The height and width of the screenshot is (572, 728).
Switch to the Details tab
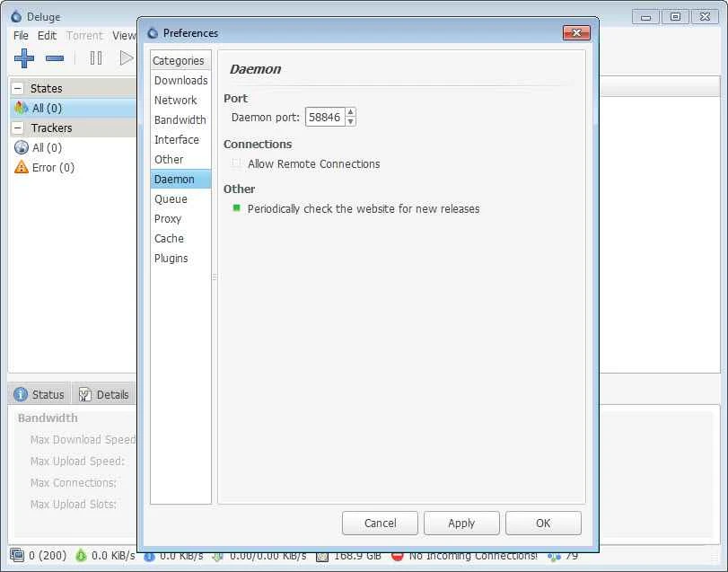point(104,394)
